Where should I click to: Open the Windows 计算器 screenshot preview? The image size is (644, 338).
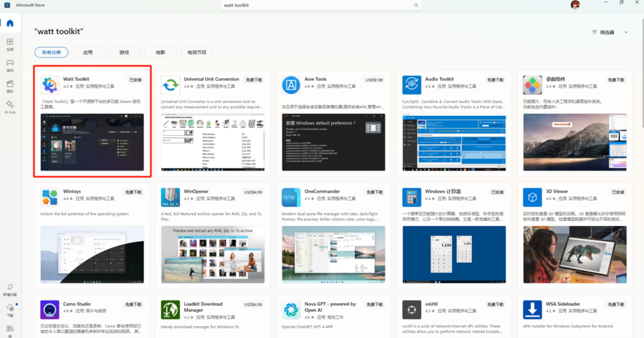pyautogui.click(x=454, y=254)
